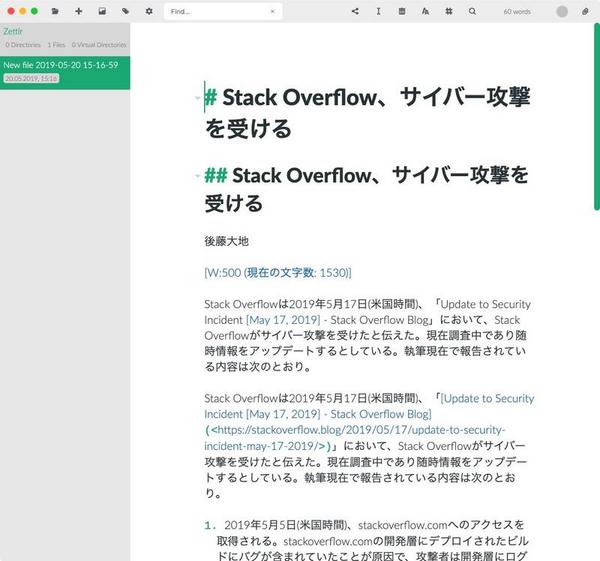Click the second-level ## Stack Overflow heading
Viewport: 600px width, 561px height.
[366, 189]
